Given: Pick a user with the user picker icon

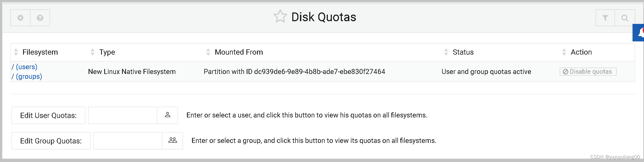Looking at the screenshot, I should tap(167, 115).
